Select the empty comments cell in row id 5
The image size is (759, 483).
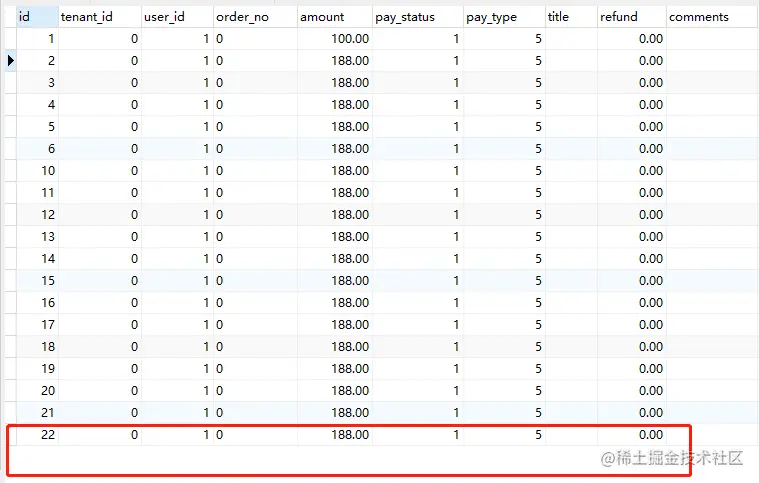(713, 127)
